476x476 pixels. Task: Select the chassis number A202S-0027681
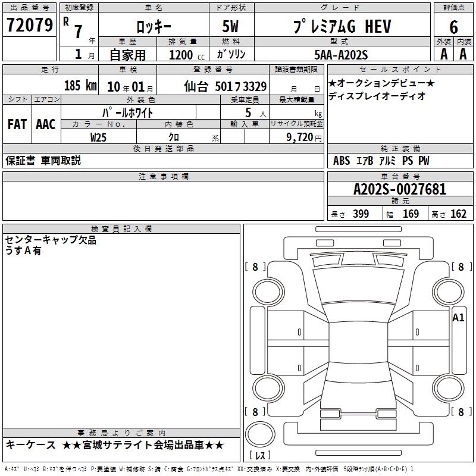[399, 190]
